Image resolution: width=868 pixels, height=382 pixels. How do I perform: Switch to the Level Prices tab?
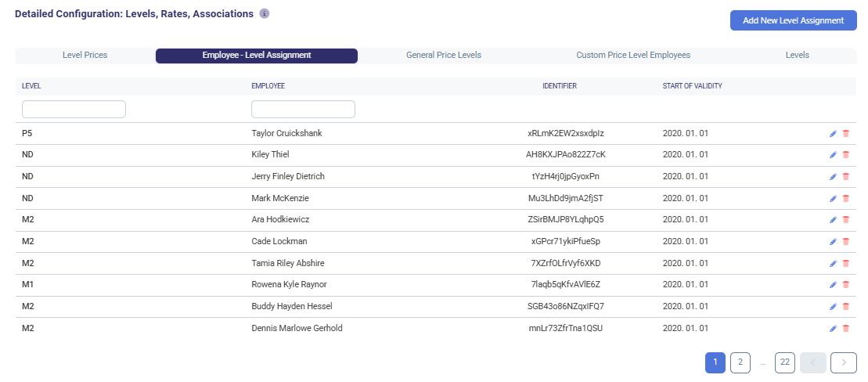pos(85,56)
